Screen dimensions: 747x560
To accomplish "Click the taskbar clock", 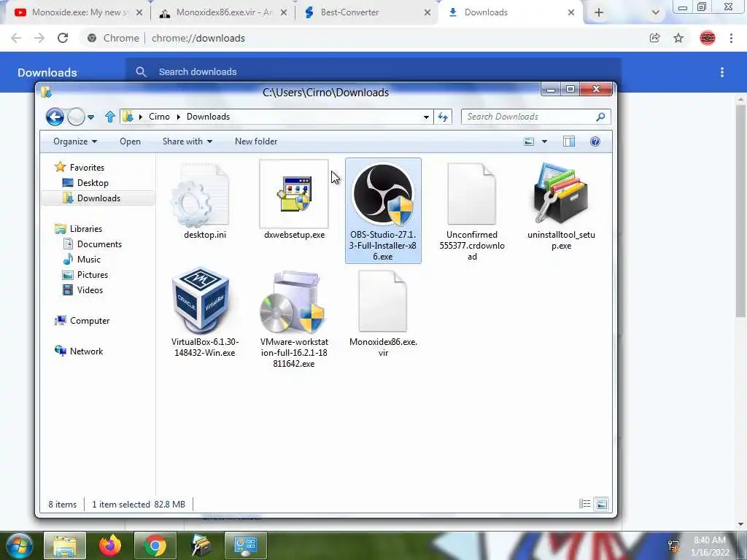I will 710,546.
